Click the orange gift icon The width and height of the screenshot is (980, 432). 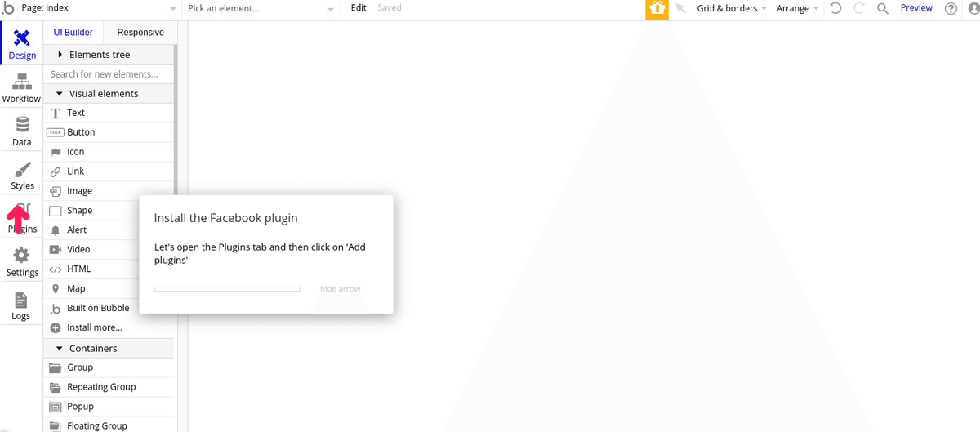(657, 9)
